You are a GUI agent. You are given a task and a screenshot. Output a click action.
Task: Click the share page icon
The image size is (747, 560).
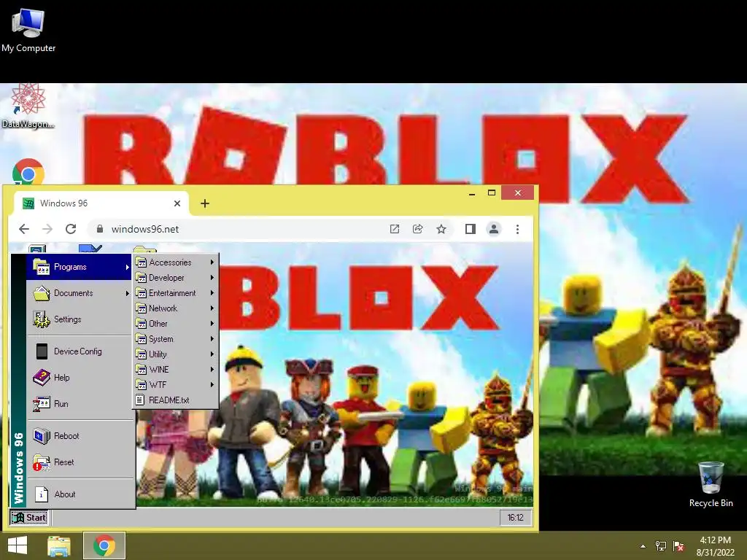point(418,229)
